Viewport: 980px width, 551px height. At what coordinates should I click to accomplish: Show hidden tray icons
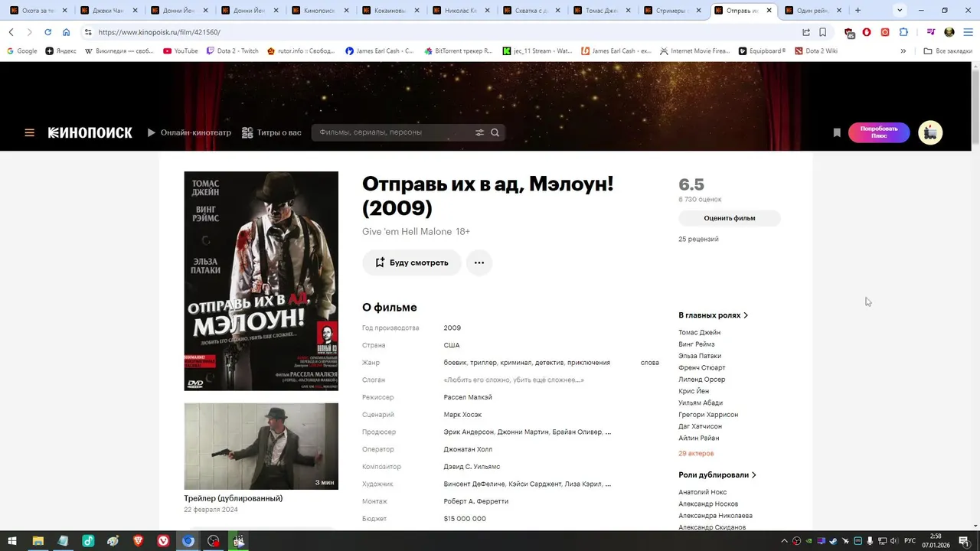pyautogui.click(x=784, y=541)
